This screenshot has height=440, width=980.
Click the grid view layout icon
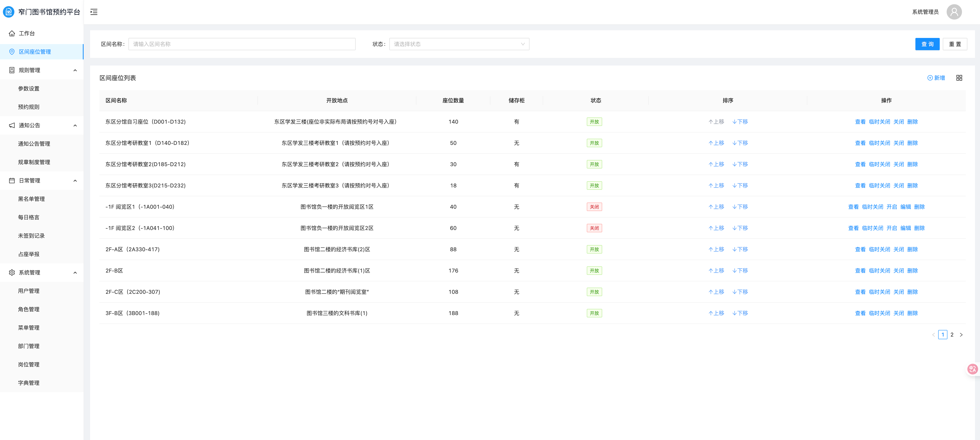point(959,78)
